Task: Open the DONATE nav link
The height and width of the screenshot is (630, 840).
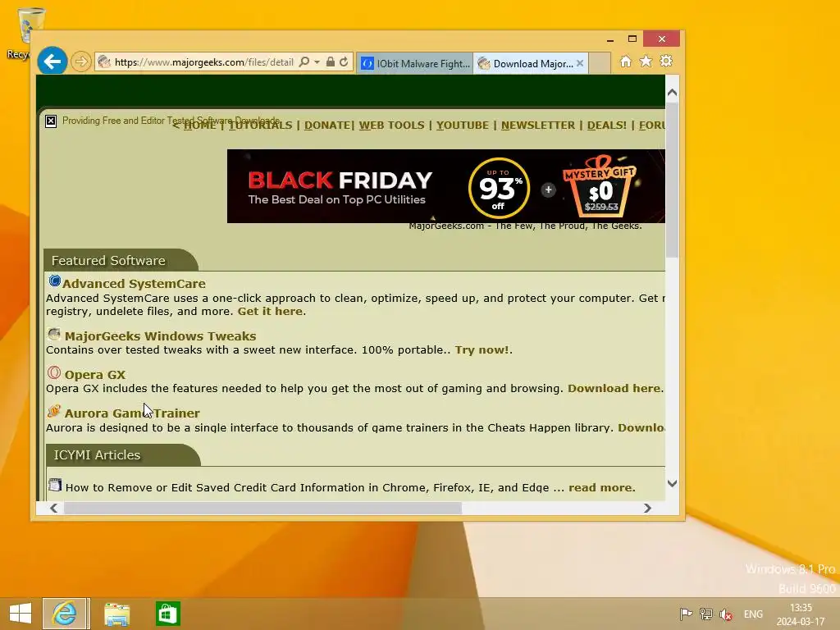Action: [x=328, y=126]
